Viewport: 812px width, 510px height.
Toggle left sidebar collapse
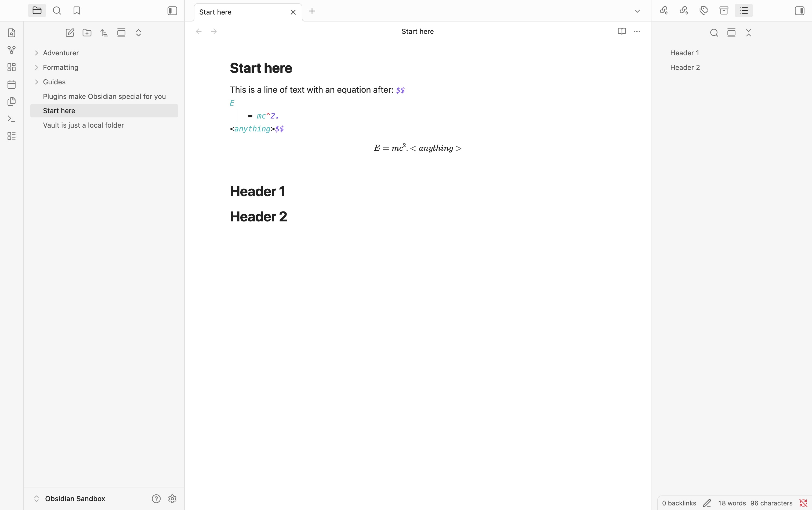172,11
